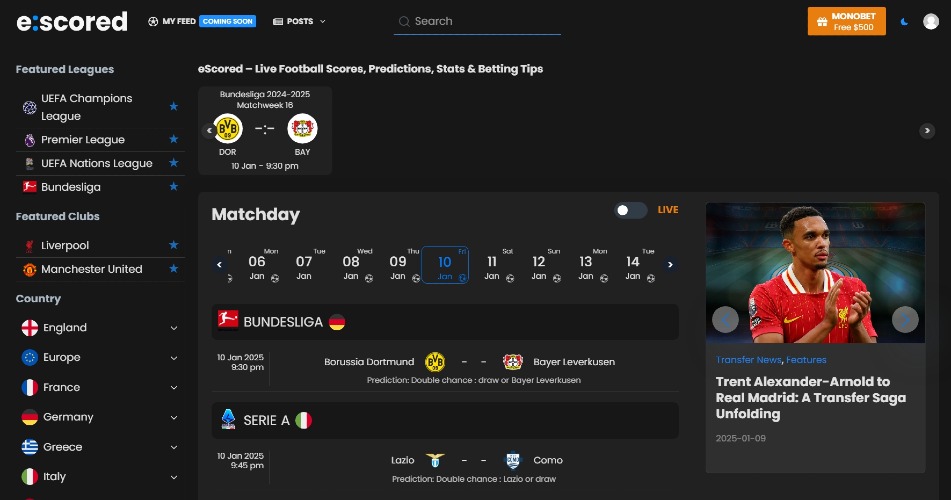Image resolution: width=951 pixels, height=500 pixels.
Task: Click the UEFA Nations League trophy icon
Action: tap(29, 164)
